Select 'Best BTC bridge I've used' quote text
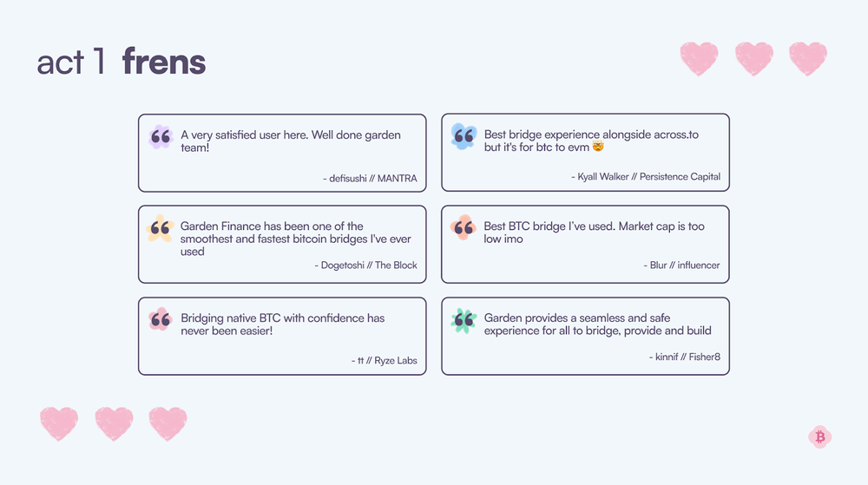Image resolution: width=868 pixels, height=485 pixels. point(594,233)
